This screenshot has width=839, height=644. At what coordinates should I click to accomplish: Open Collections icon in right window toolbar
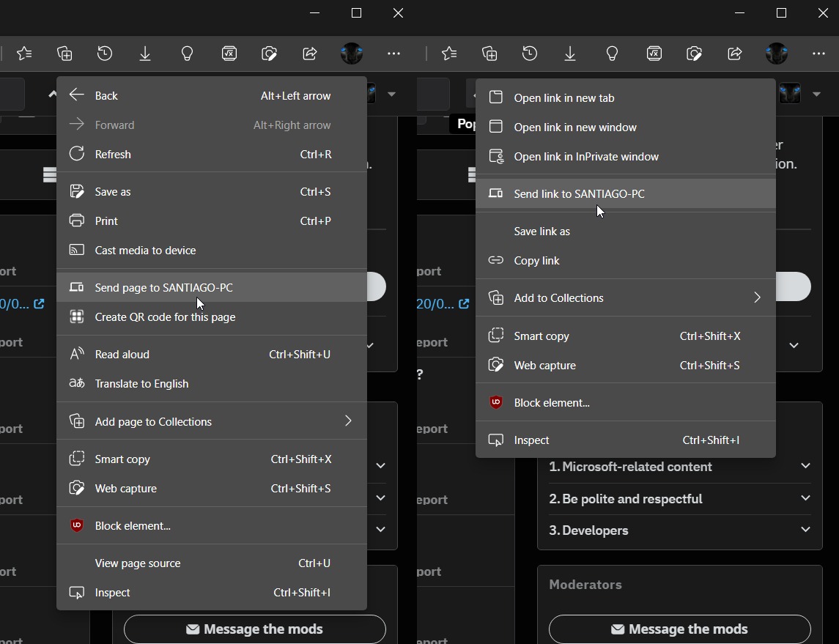click(489, 53)
